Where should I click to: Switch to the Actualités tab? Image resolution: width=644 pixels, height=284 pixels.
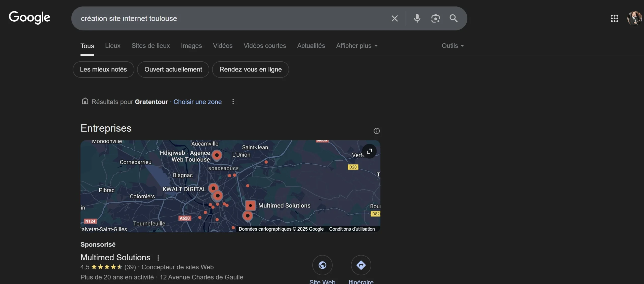click(x=311, y=46)
